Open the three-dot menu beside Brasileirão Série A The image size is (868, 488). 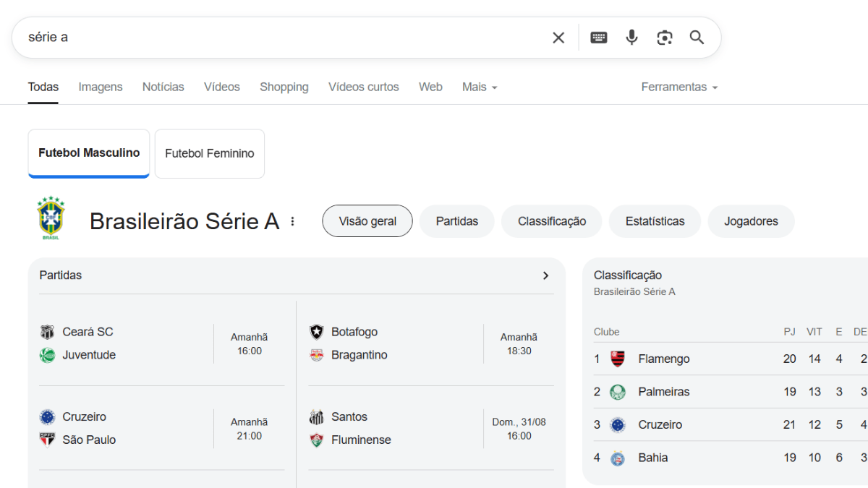click(292, 221)
